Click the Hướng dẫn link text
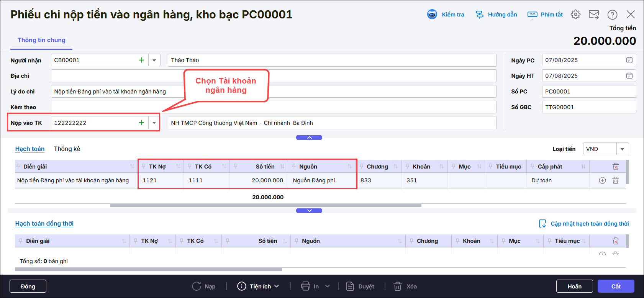Viewport: 644px width, 298px height. [503, 15]
